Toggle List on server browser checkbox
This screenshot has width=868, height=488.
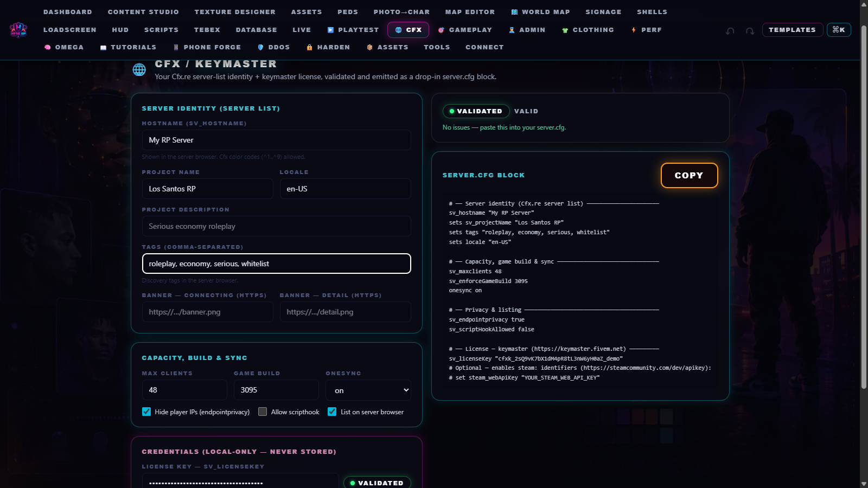point(332,412)
